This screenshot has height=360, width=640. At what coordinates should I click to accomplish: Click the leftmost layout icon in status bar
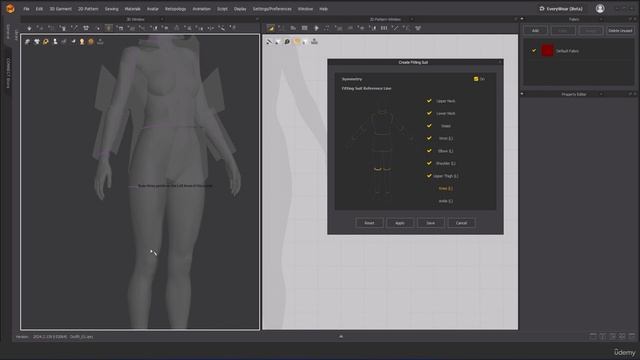(593, 336)
